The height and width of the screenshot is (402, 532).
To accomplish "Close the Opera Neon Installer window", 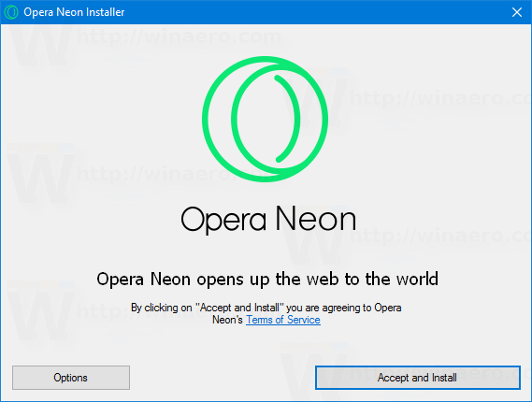I will (517, 12).
